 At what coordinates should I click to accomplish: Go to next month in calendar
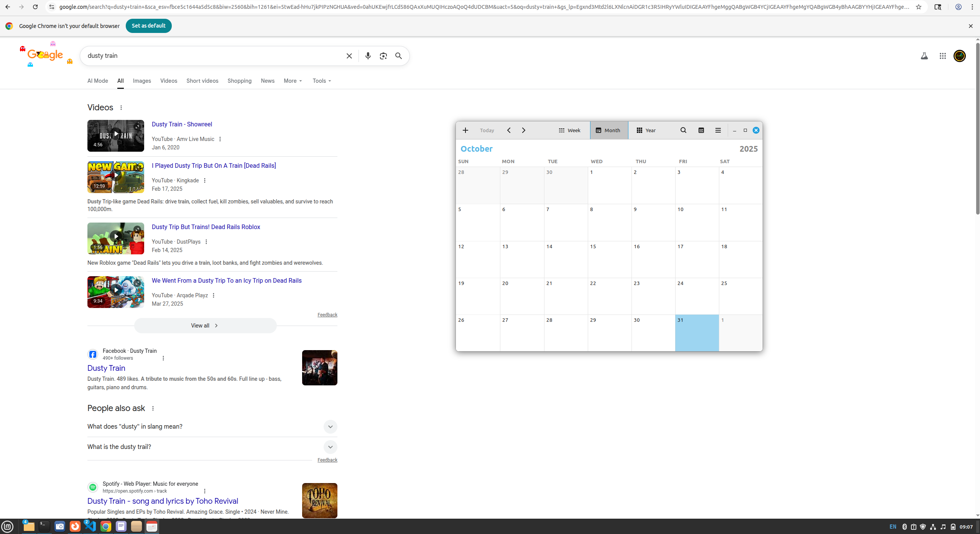click(523, 130)
